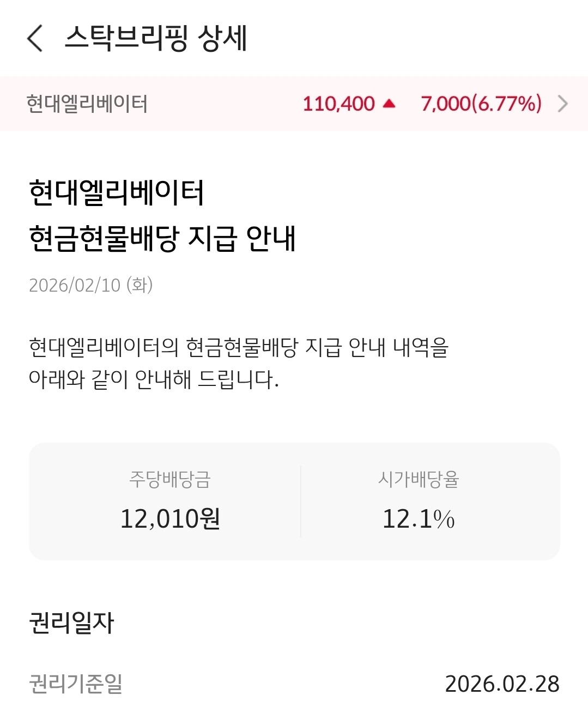Tap the current price 110,400
This screenshot has width=588, height=719.
[x=338, y=104]
